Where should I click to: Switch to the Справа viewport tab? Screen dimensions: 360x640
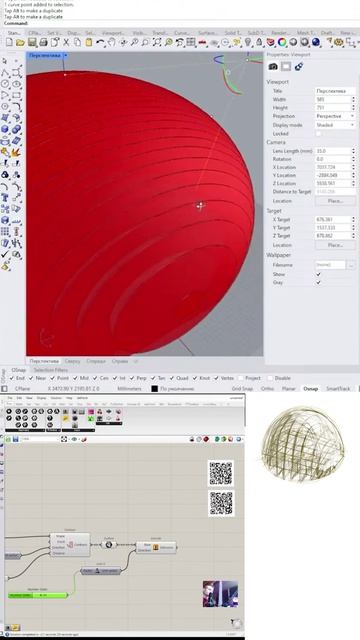pyautogui.click(x=120, y=361)
